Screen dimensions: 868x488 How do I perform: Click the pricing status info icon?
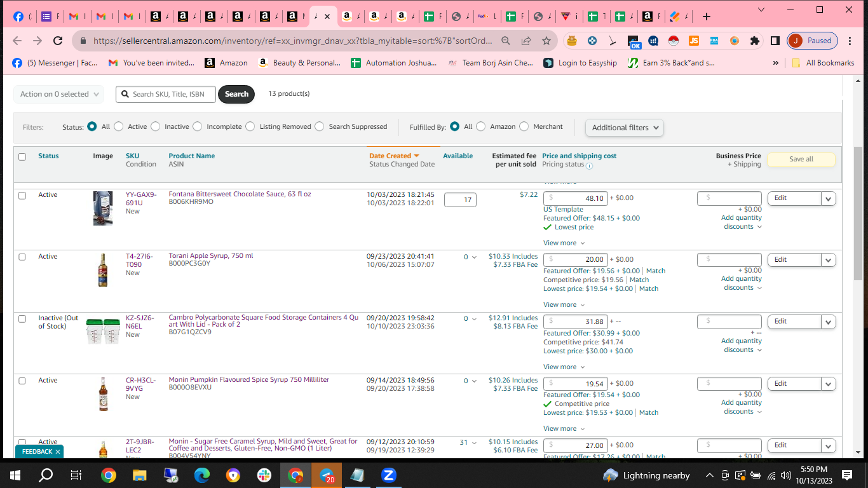pyautogui.click(x=589, y=166)
